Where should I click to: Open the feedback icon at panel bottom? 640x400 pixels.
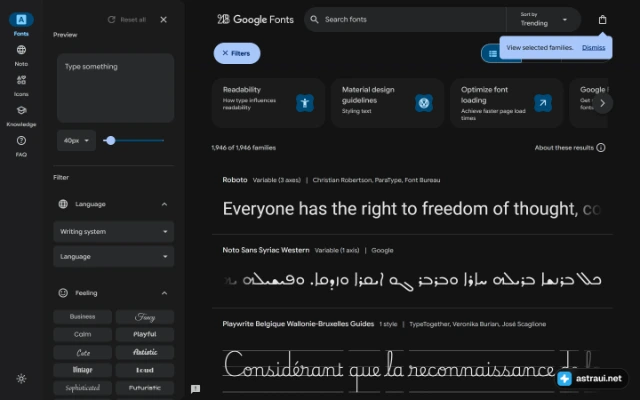point(196,389)
